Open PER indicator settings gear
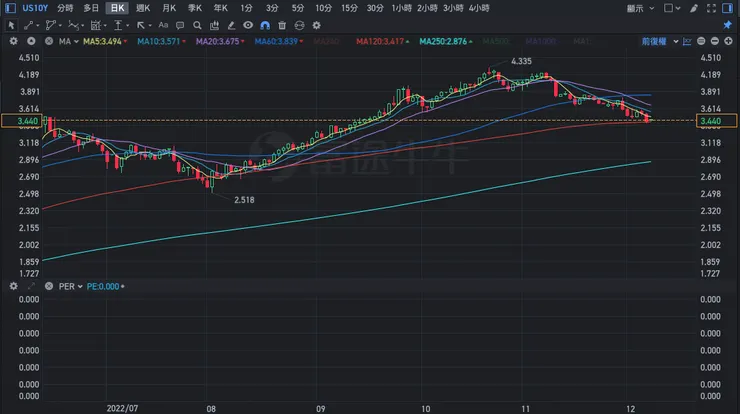The image size is (740, 414). pyautogui.click(x=14, y=286)
